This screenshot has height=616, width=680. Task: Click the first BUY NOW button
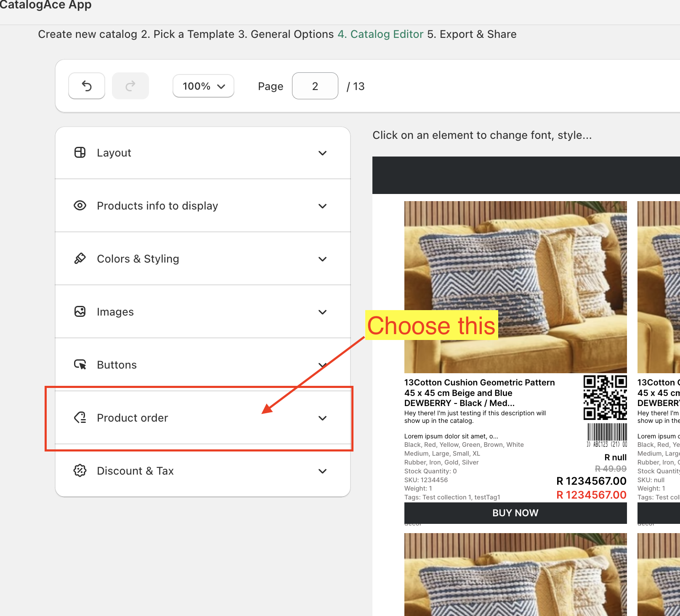coord(515,513)
